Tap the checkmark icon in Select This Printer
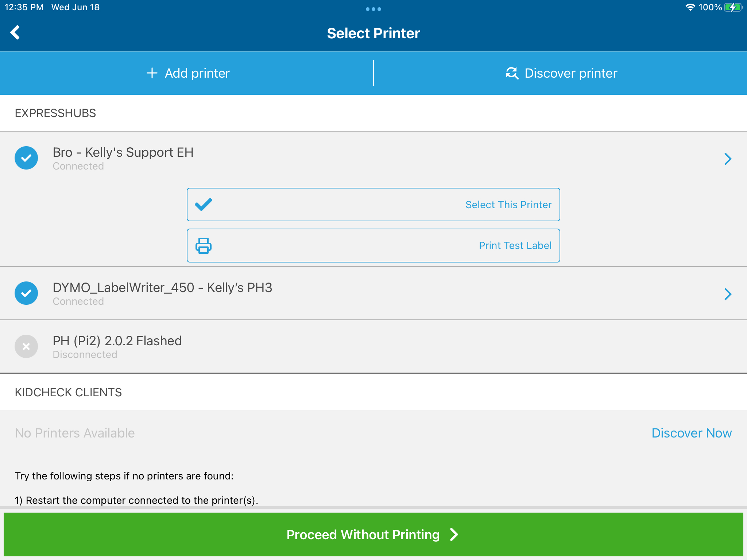The width and height of the screenshot is (747, 560). pos(204,205)
